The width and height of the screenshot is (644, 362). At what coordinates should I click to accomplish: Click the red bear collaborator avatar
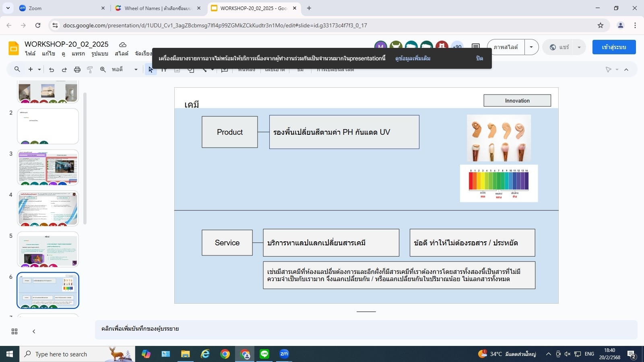(442, 45)
